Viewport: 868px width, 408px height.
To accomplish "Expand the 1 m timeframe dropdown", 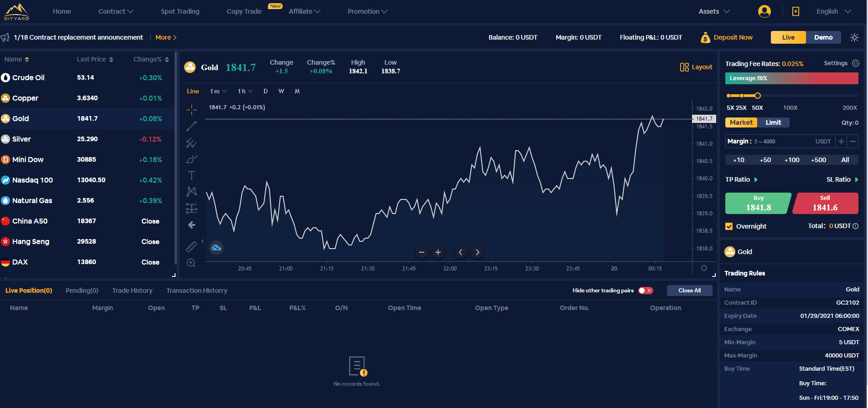I will (x=218, y=91).
